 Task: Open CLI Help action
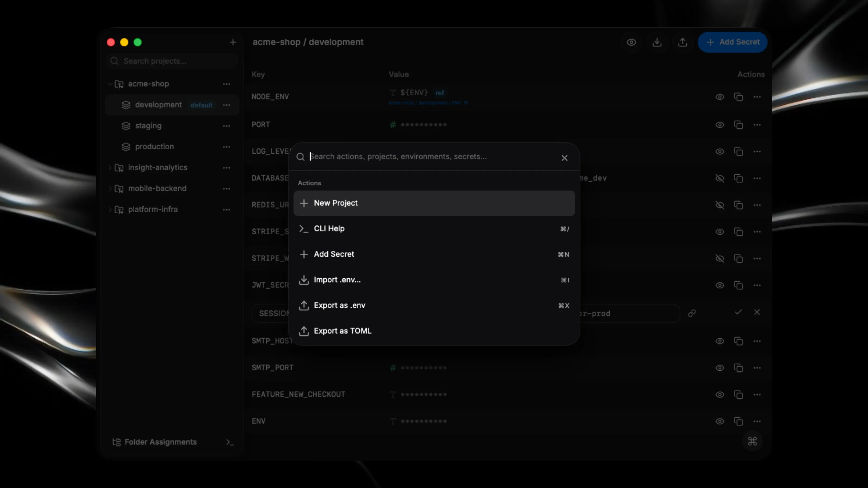(x=434, y=229)
